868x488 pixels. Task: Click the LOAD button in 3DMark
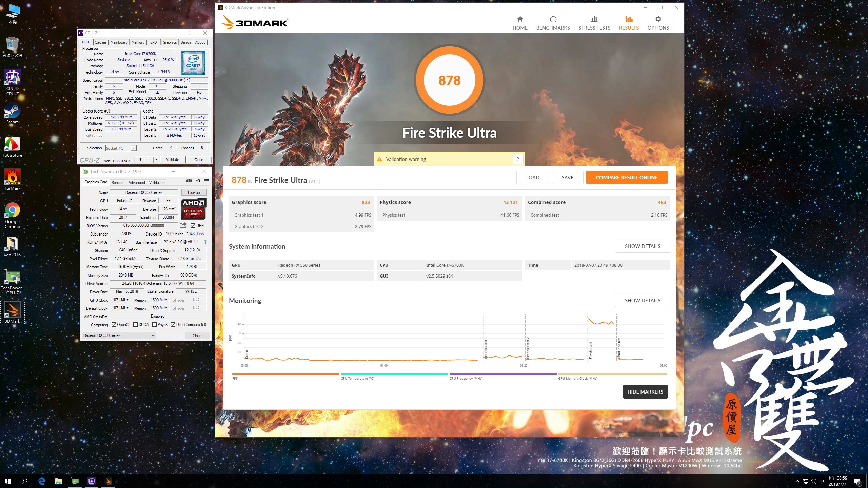click(532, 177)
